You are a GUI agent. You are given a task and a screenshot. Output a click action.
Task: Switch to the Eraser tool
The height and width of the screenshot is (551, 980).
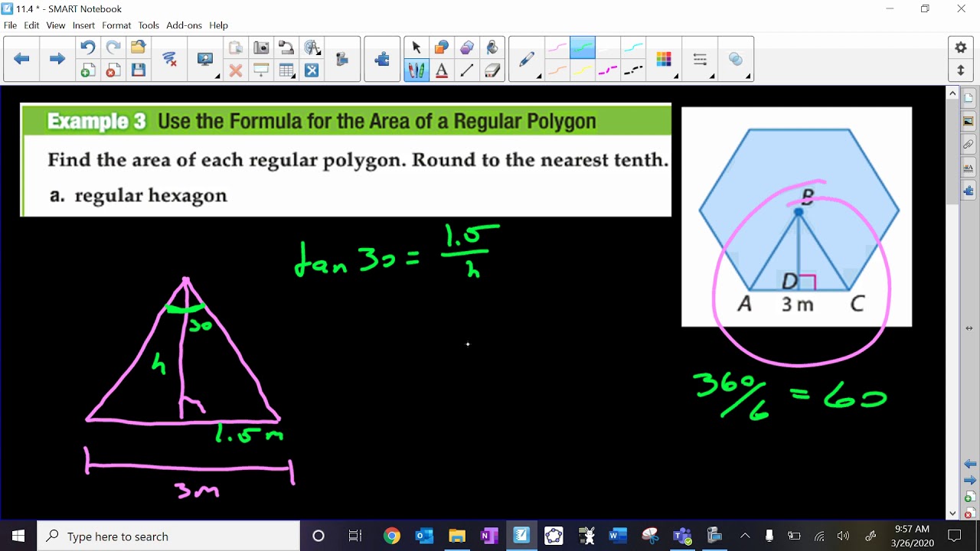[492, 70]
